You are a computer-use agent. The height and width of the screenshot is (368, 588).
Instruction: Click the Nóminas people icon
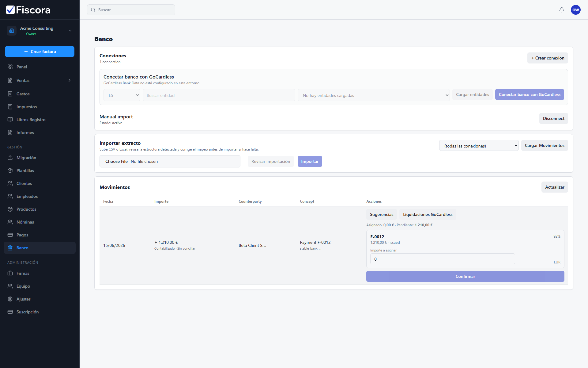[10, 222]
